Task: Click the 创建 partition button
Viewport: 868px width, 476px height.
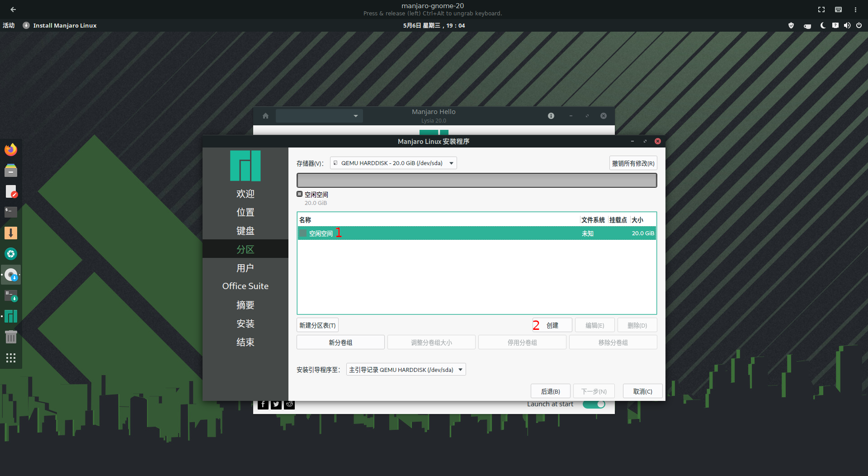Action: coord(552,325)
